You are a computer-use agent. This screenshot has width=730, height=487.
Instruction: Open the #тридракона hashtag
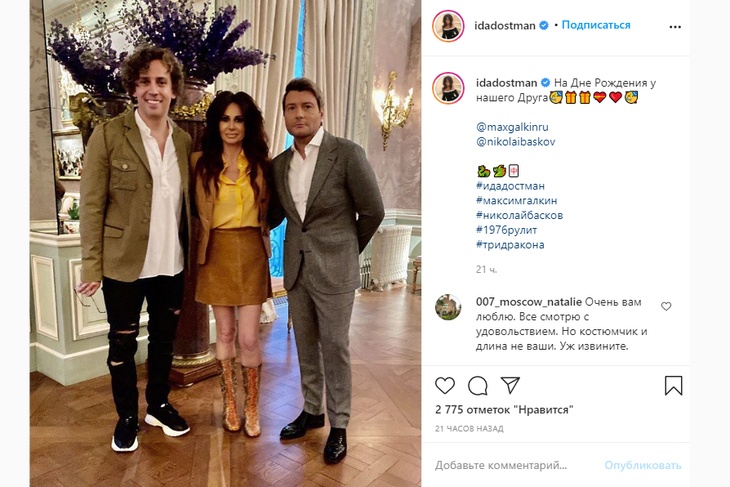coord(510,245)
